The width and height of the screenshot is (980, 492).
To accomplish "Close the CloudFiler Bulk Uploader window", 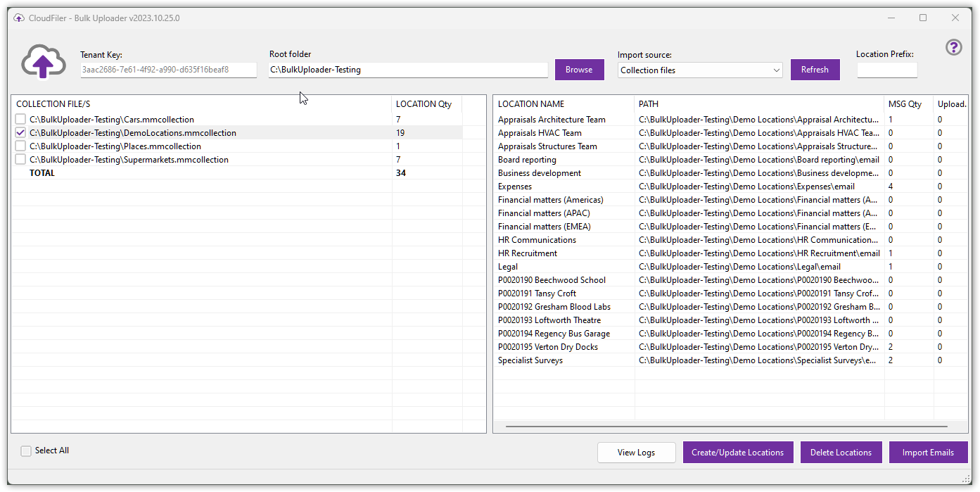I will coord(955,18).
